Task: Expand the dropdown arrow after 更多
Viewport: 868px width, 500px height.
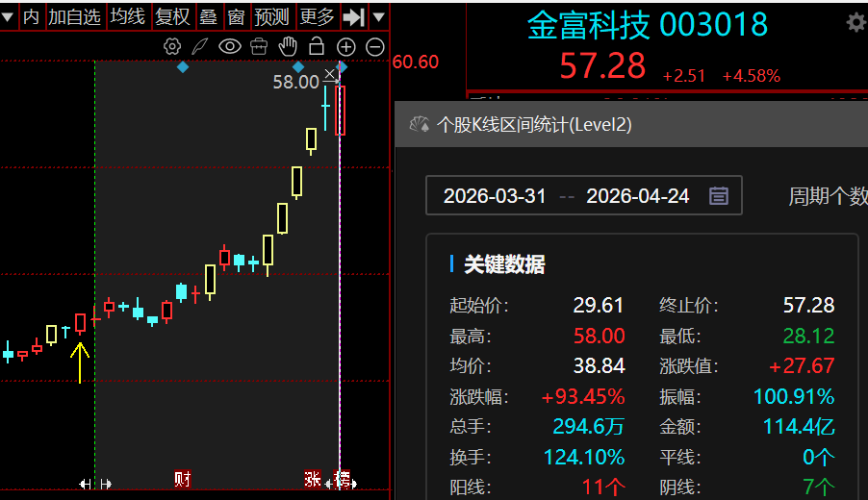Action: pyautogui.click(x=378, y=17)
